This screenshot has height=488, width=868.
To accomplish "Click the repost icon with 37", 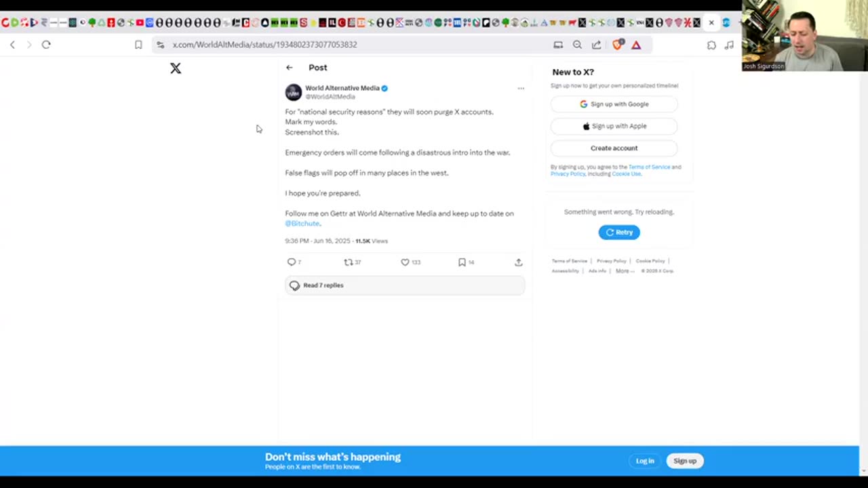I will click(x=349, y=262).
